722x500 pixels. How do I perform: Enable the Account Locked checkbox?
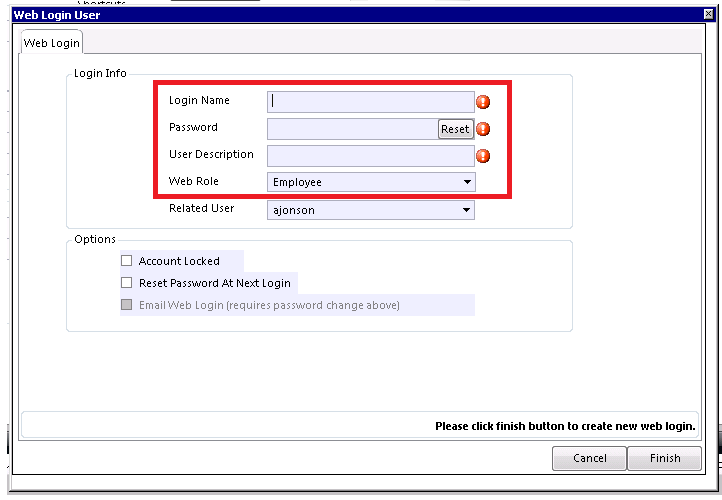[x=127, y=261]
